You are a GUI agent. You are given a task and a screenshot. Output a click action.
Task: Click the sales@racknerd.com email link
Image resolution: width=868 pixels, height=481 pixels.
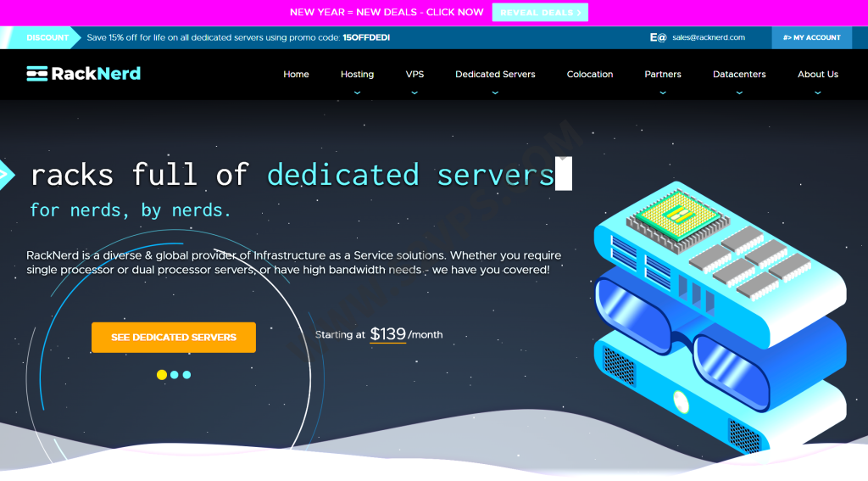709,37
